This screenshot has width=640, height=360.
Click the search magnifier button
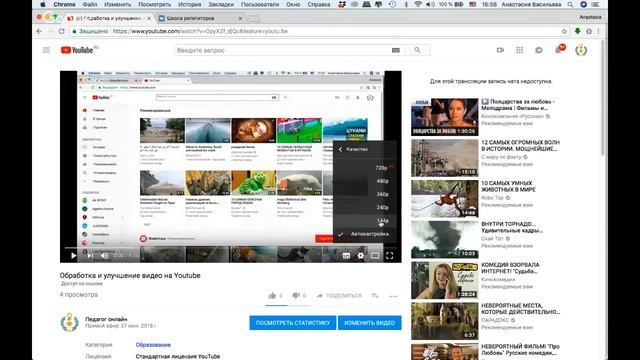click(417, 50)
